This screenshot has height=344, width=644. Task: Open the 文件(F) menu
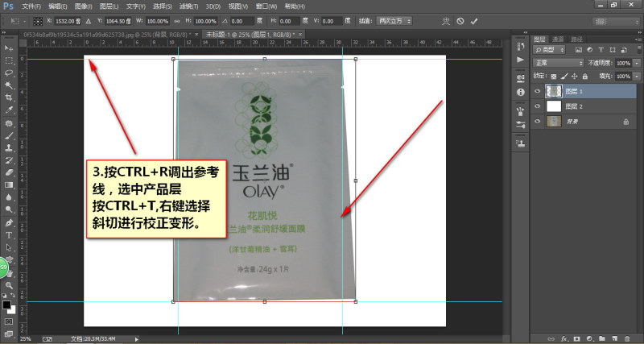point(31,6)
